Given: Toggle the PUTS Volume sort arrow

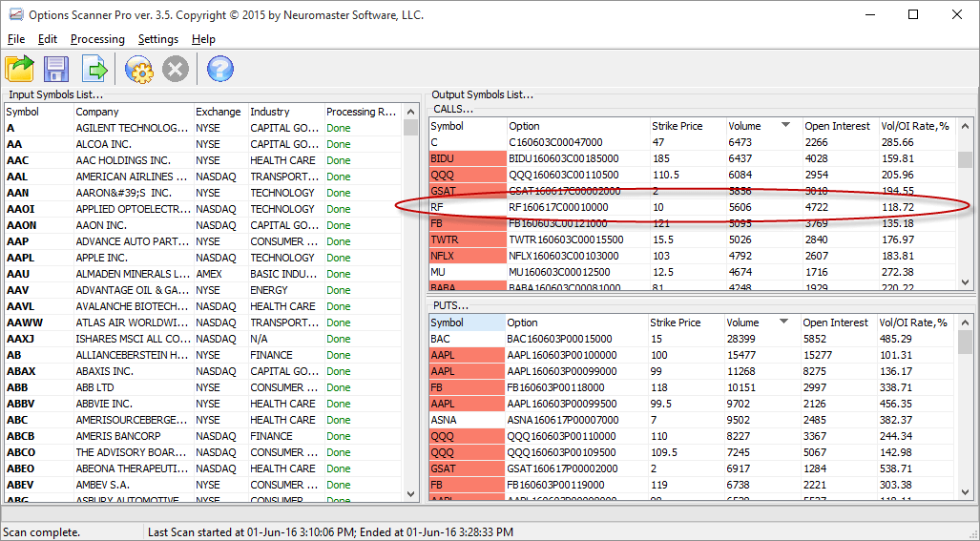Looking at the screenshot, I should click(783, 323).
